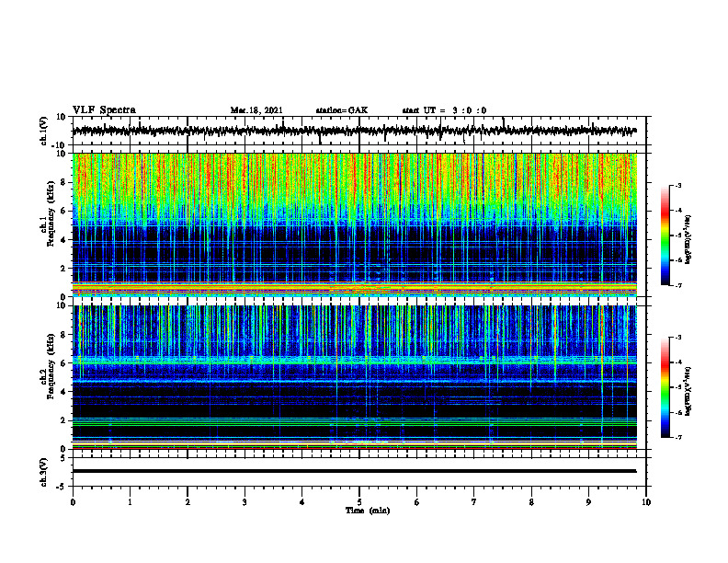Click the "station=GAK" header label
The height and width of the screenshot is (563, 728).
[x=342, y=110]
